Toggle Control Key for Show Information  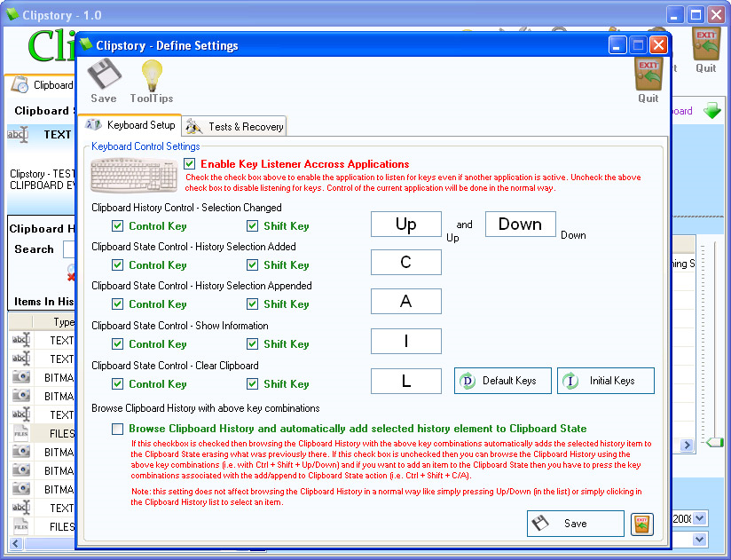point(117,344)
